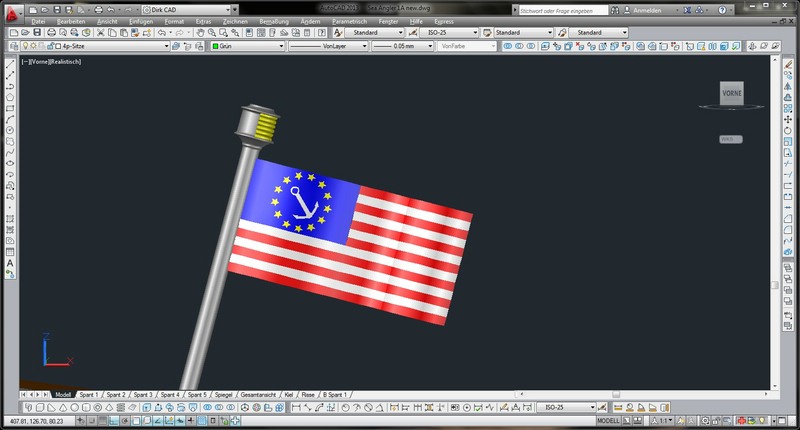Click the search field Stichwort oder Frage eingeben

click(563, 10)
